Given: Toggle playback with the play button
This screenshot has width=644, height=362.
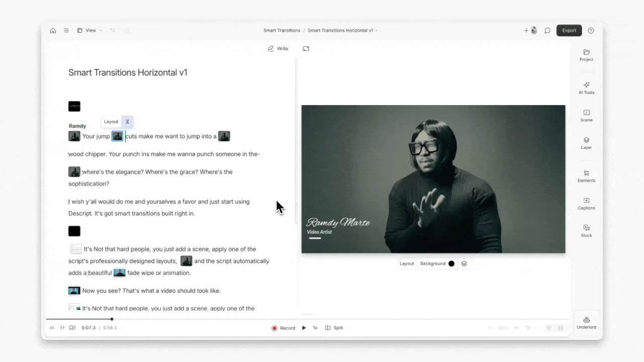Looking at the screenshot, I should 304,327.
